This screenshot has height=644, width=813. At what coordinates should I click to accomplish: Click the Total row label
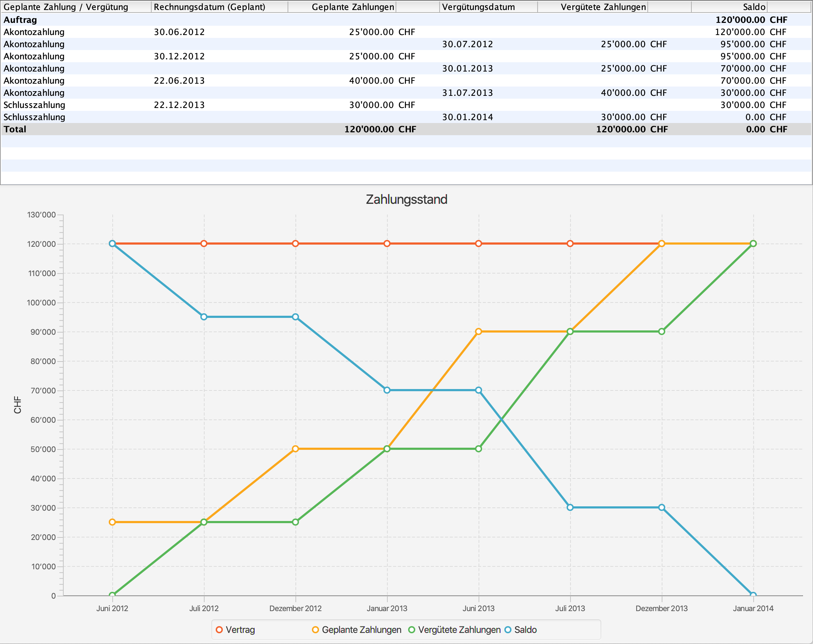(x=15, y=129)
